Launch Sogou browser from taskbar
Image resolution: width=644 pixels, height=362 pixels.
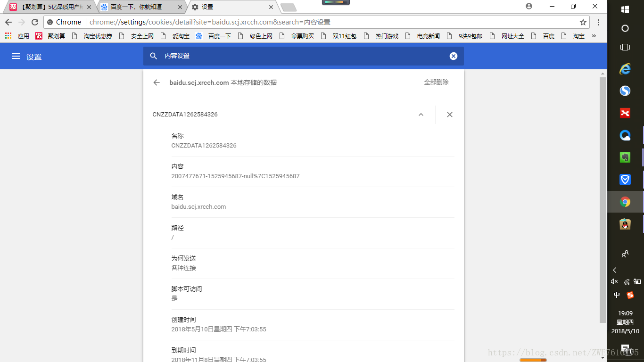click(625, 90)
